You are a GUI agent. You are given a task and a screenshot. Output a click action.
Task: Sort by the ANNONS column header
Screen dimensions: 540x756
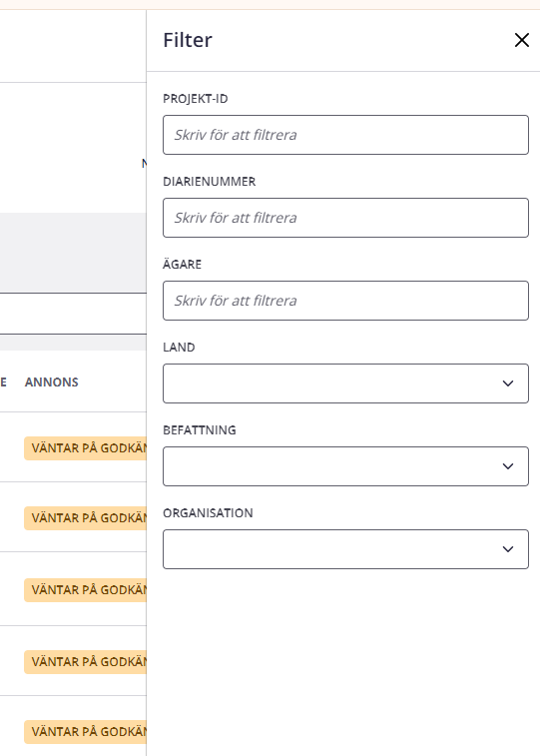click(52, 382)
